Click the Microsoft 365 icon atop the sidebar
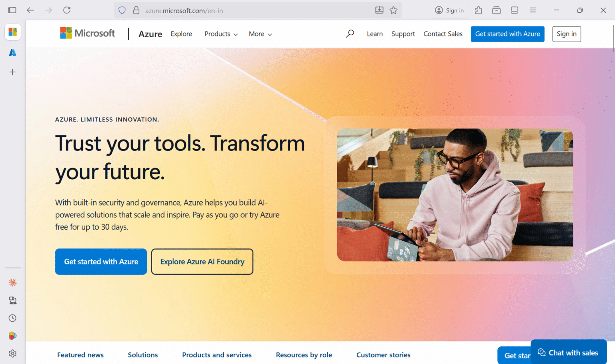Viewport: 615px width, 364px height. point(12,32)
